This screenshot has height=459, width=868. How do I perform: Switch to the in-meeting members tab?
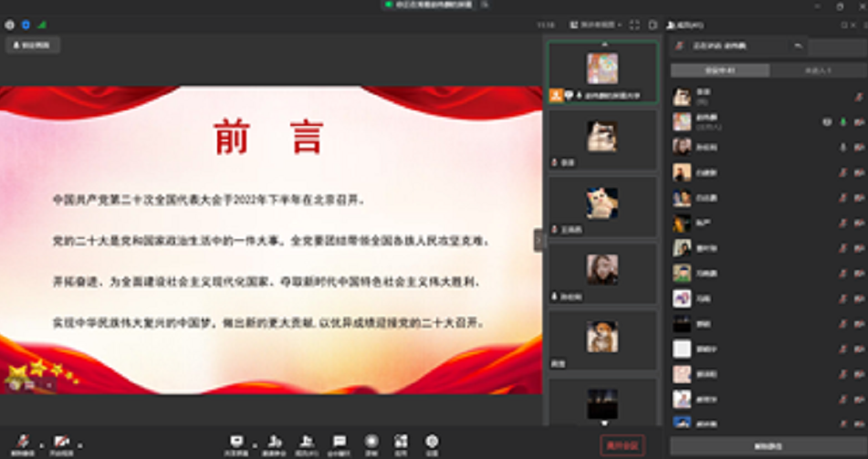click(719, 70)
